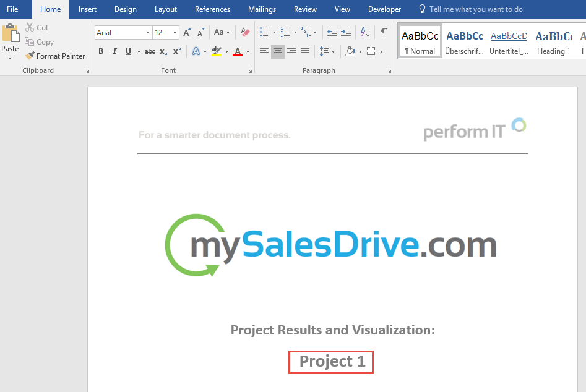
Task: Apply subscript formatting
Action: (163, 51)
